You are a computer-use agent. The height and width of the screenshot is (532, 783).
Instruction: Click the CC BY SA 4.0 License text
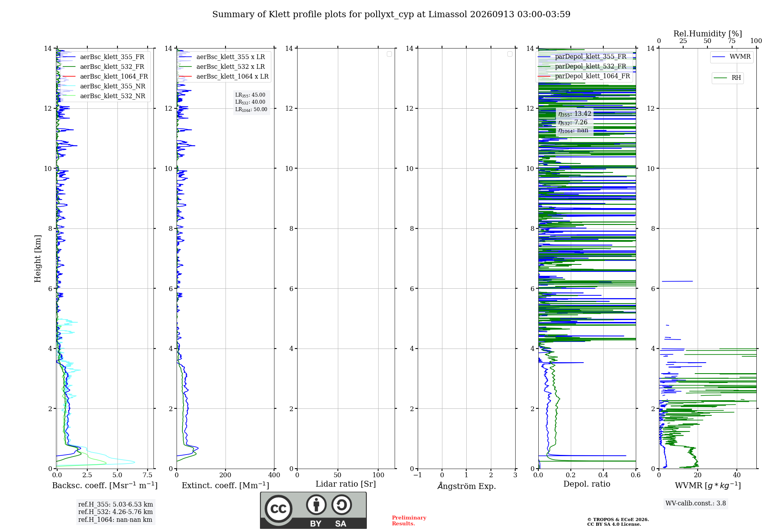tap(614, 524)
